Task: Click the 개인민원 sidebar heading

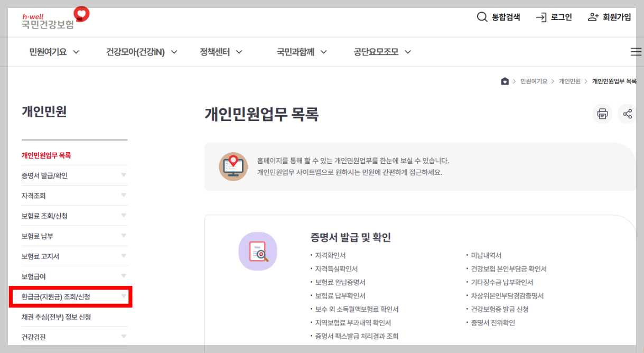Action: pyautogui.click(x=44, y=112)
